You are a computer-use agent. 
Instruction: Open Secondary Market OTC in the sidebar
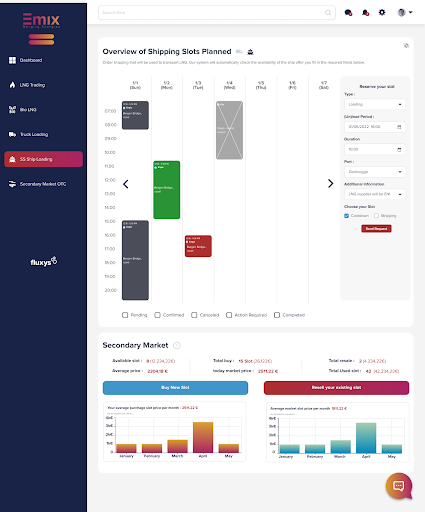(x=43, y=184)
